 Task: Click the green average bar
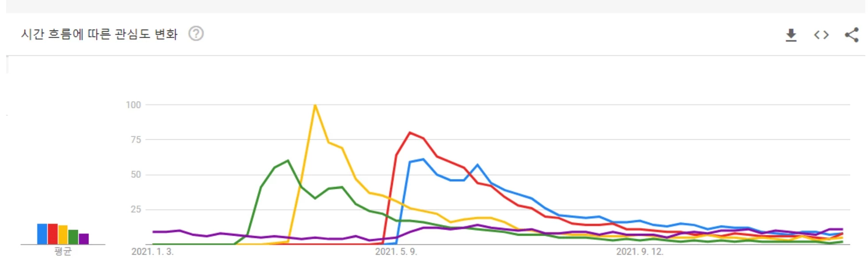coord(73,237)
